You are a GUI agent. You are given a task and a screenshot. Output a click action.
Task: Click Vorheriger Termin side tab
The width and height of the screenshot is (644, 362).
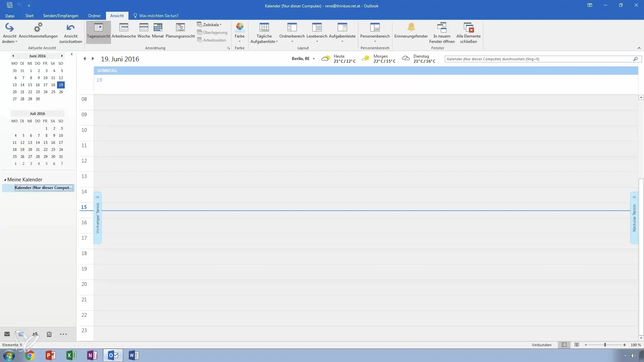pyautogui.click(x=98, y=218)
